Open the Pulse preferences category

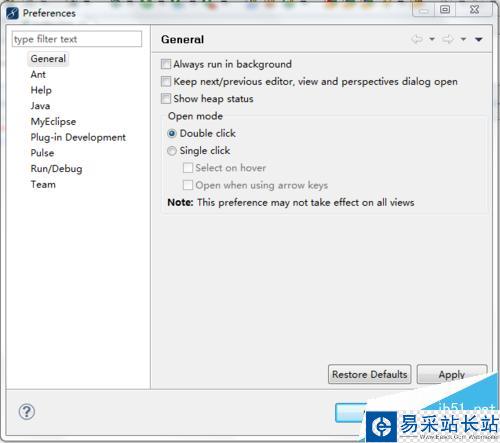(42, 153)
